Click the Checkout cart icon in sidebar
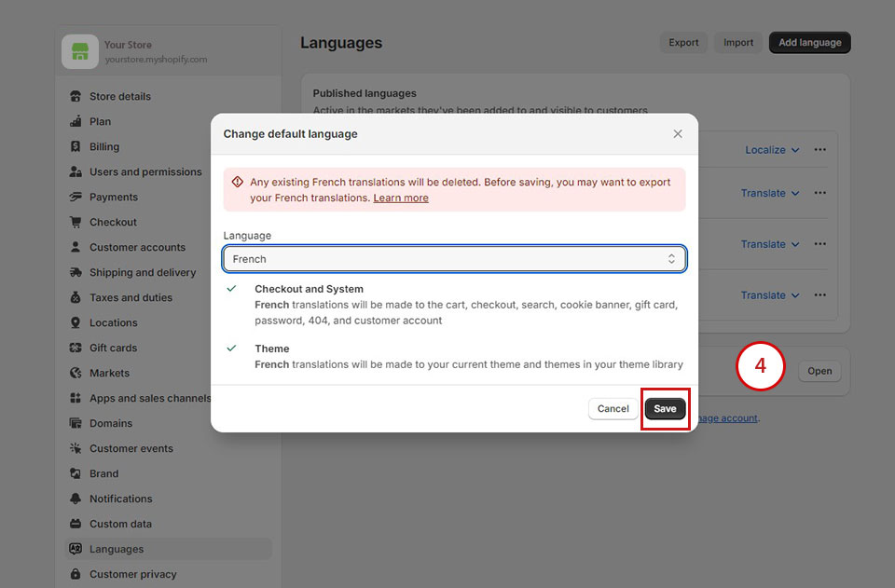 pos(76,222)
